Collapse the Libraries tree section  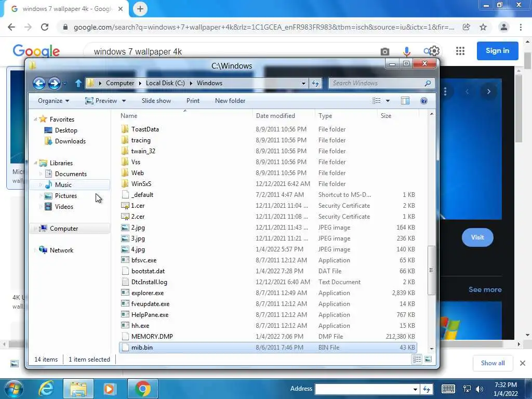[35, 163]
